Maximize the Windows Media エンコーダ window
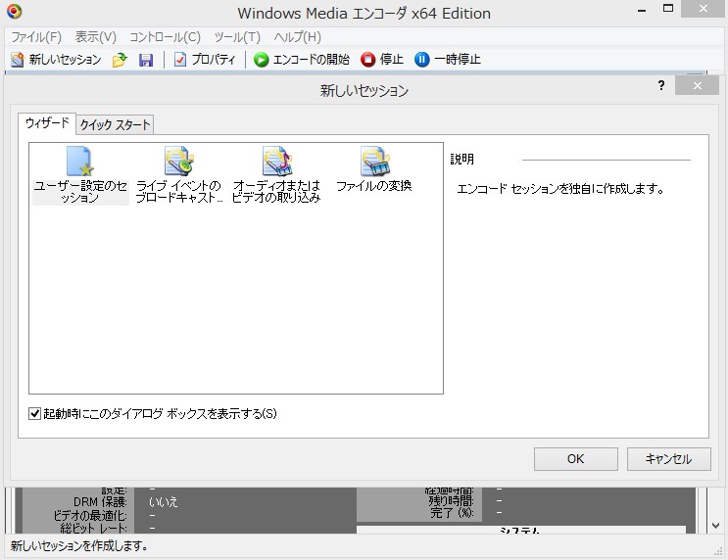 tap(668, 9)
